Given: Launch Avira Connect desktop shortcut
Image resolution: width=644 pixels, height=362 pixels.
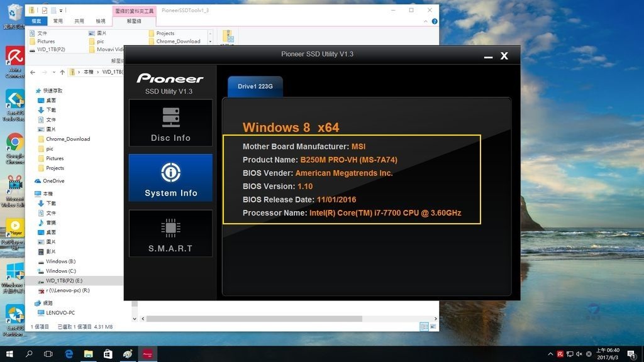Looking at the screenshot, I should pos(14,62).
